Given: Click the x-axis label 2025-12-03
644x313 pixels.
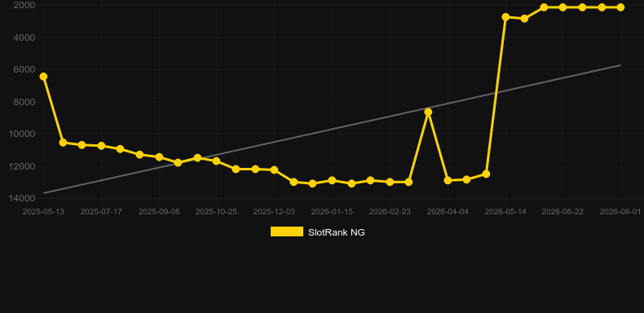Looking at the screenshot, I should (274, 212).
